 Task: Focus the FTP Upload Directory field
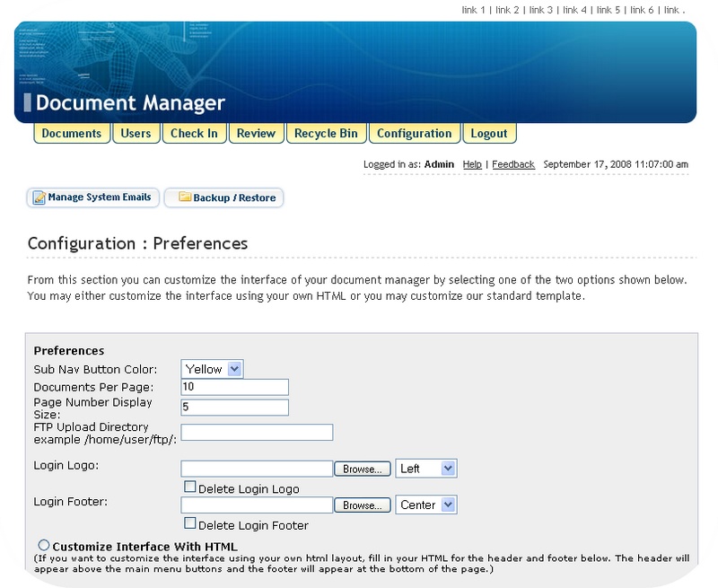(257, 433)
